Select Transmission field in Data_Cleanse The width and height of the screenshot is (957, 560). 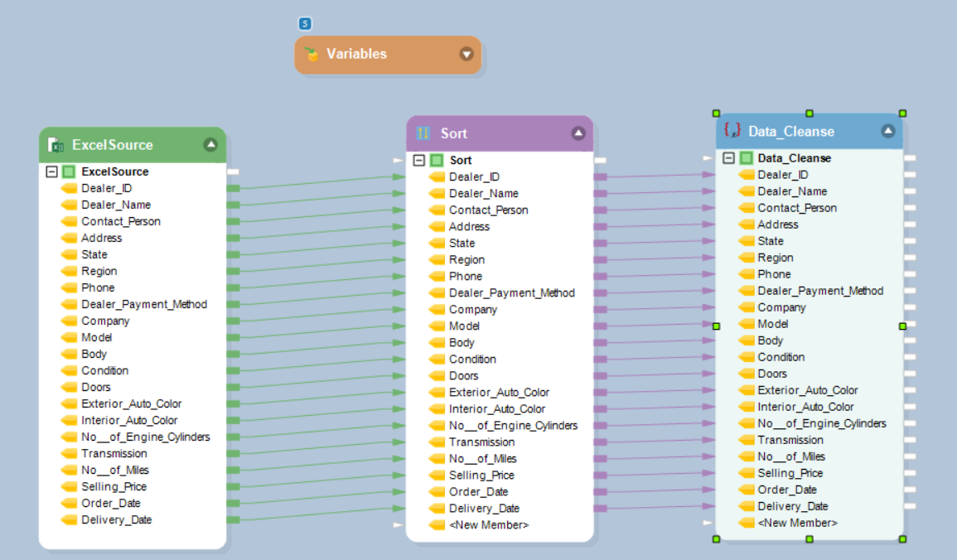(x=790, y=440)
